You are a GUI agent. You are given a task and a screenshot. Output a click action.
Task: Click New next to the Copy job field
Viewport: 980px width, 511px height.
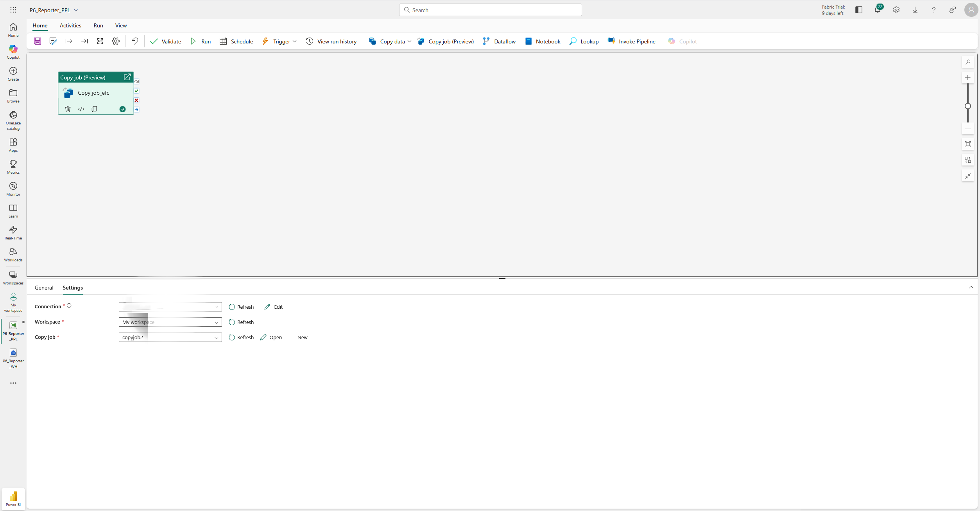pyautogui.click(x=297, y=337)
